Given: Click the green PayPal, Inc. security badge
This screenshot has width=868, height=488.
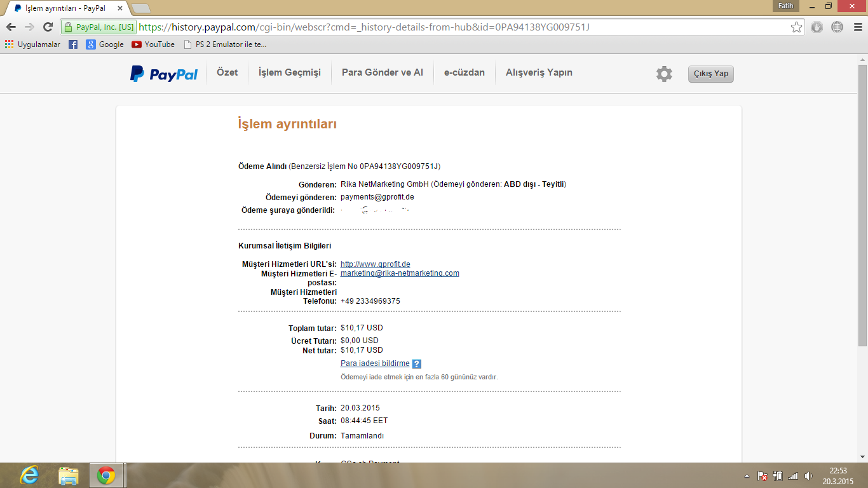Looking at the screenshot, I should point(98,27).
